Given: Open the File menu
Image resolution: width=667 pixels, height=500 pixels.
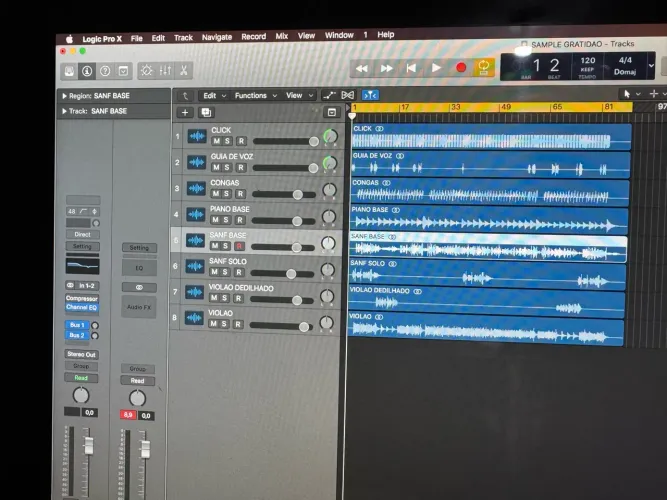Looking at the screenshot, I should pos(137,38).
